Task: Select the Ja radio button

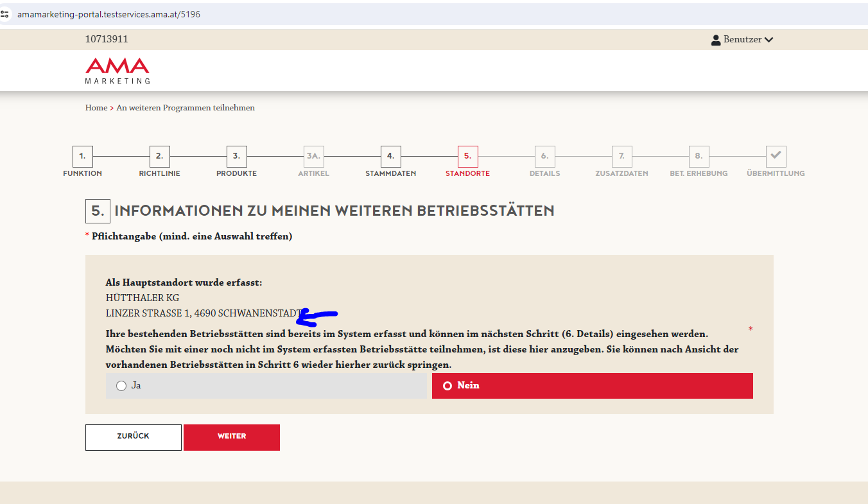Action: (x=121, y=386)
